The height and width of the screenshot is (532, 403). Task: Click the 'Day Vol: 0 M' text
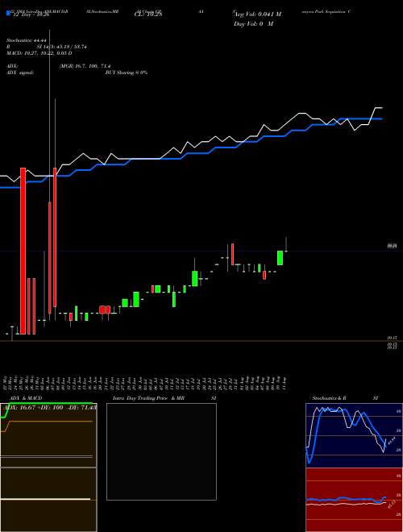click(253, 23)
